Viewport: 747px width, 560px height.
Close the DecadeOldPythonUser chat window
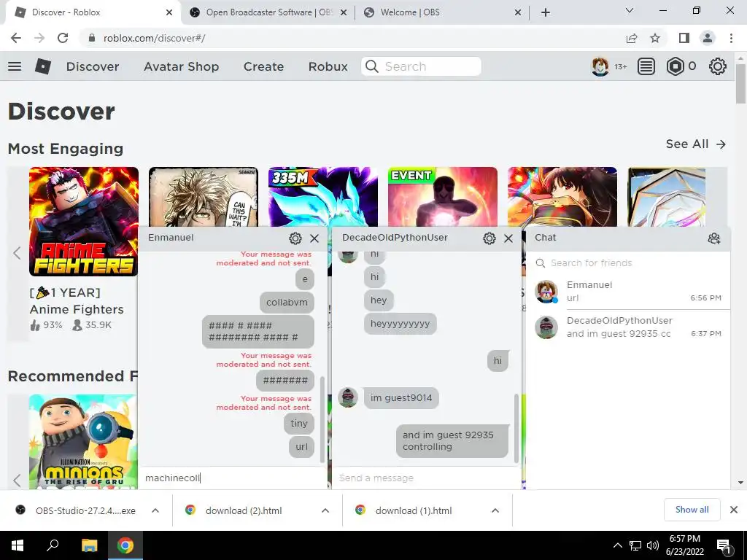[508, 238]
